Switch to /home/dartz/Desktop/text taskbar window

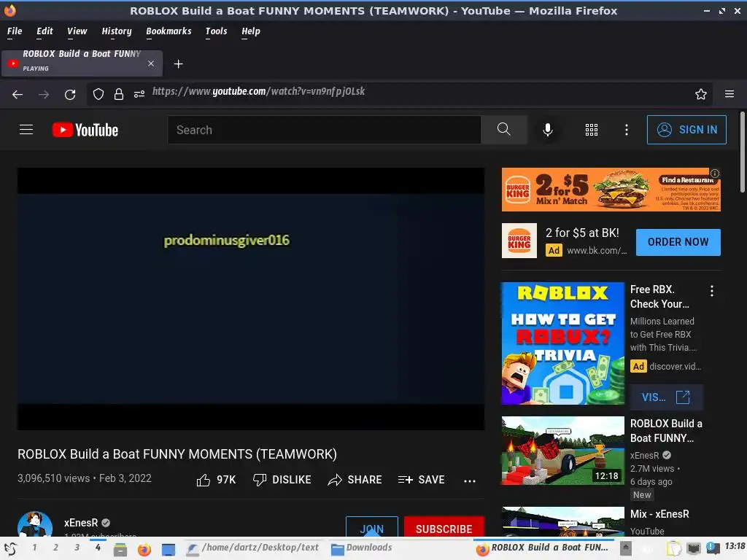coord(253,548)
